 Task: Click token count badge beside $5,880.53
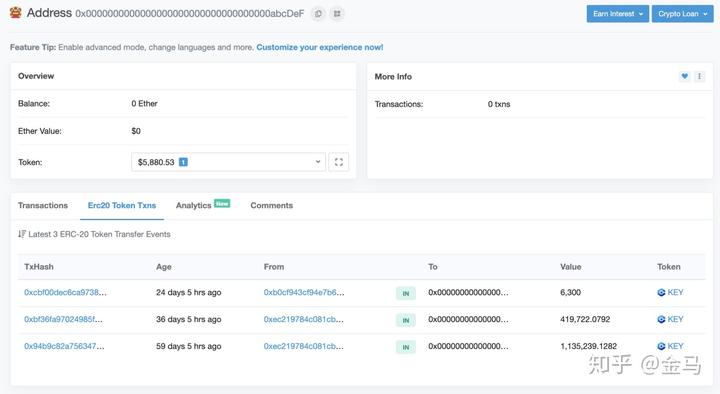[x=183, y=162]
